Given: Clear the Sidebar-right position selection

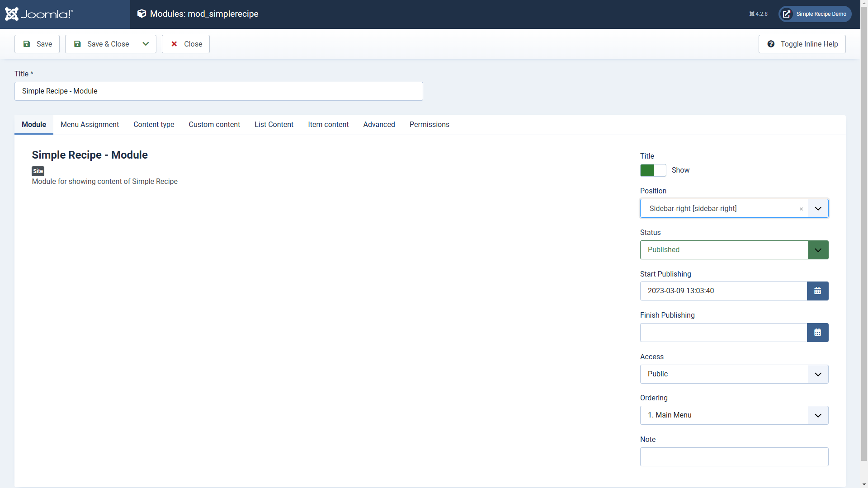Looking at the screenshot, I should (x=801, y=209).
